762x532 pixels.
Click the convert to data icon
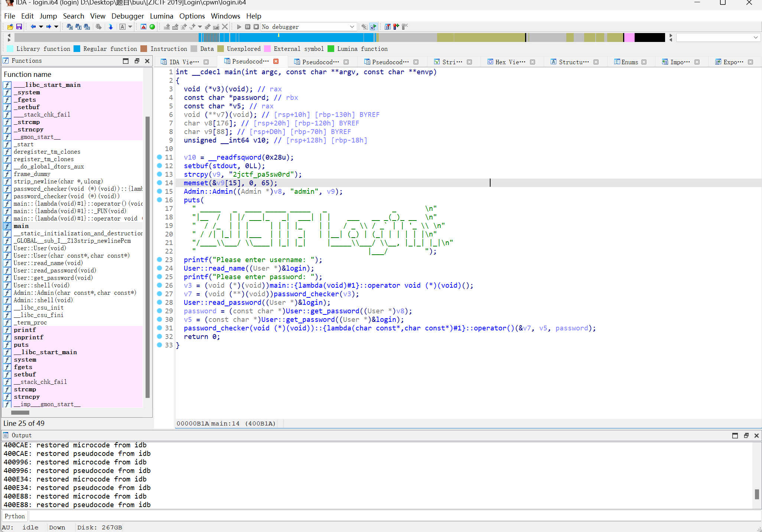tap(175, 27)
